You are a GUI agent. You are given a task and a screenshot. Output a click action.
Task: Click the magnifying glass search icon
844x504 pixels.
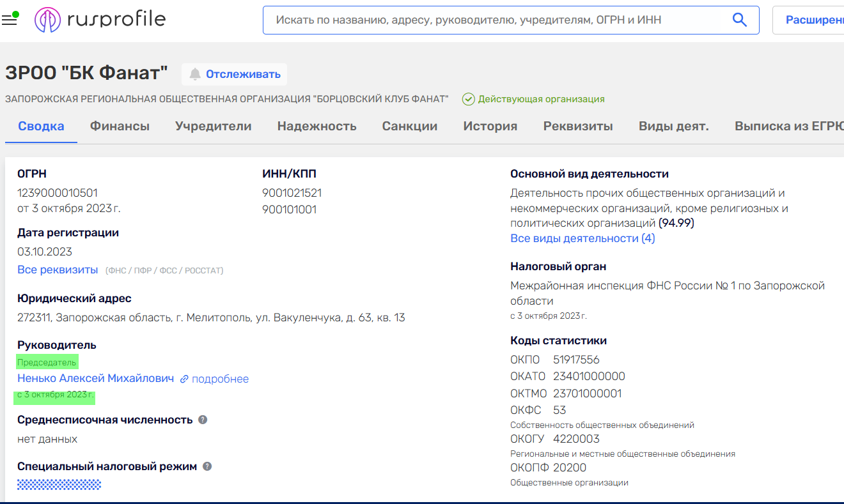(739, 20)
